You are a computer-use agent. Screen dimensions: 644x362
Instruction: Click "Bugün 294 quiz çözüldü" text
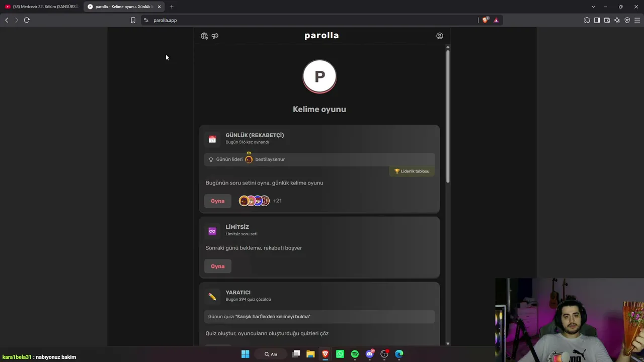click(248, 300)
